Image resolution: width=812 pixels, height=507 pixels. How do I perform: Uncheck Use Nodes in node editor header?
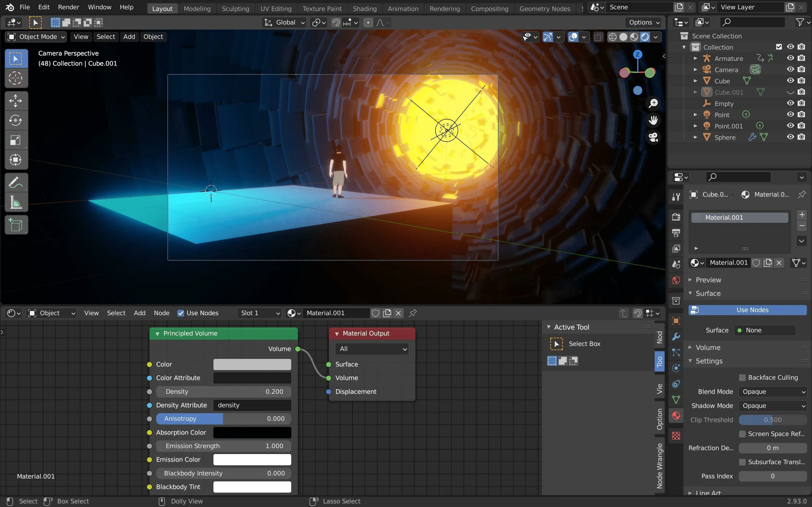tap(181, 313)
